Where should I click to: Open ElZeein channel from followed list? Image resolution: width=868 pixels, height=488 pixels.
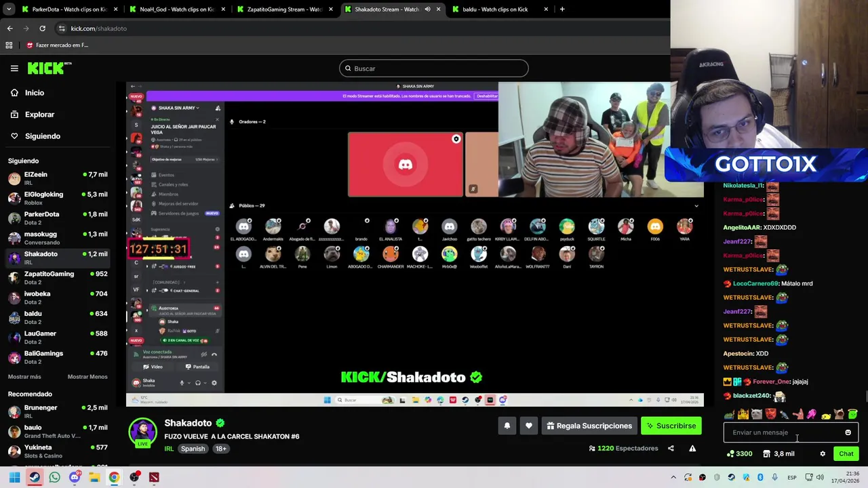pos(58,178)
